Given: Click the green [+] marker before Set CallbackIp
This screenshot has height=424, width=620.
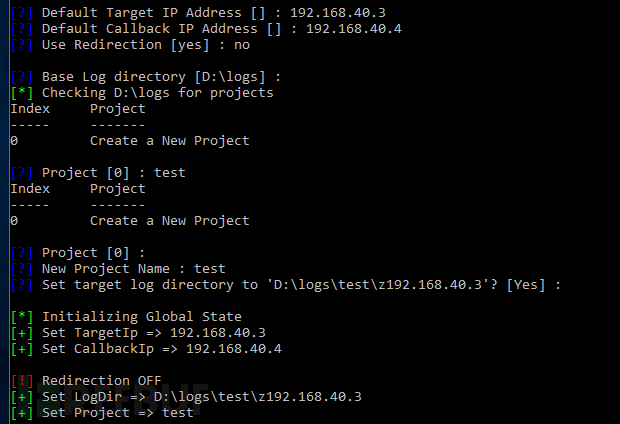Looking at the screenshot, I should 22,349.
